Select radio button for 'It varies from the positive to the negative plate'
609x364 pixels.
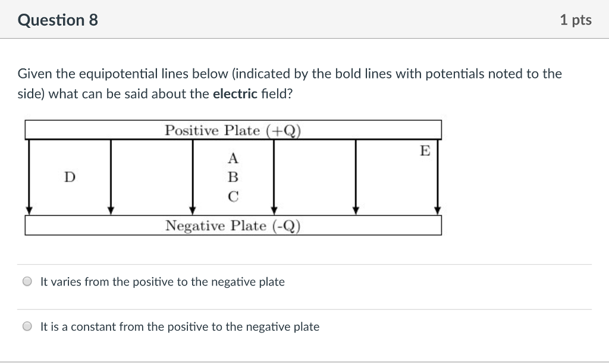(26, 281)
